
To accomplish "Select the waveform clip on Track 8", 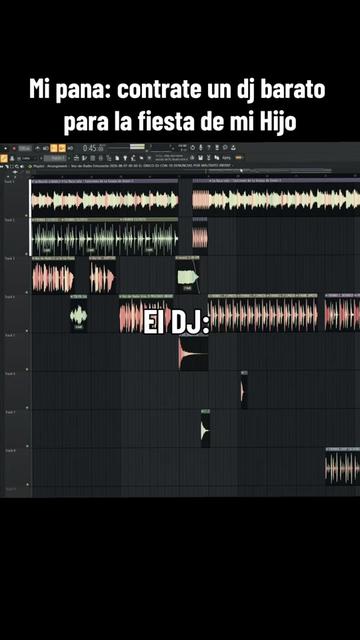I will (x=342, y=467).
